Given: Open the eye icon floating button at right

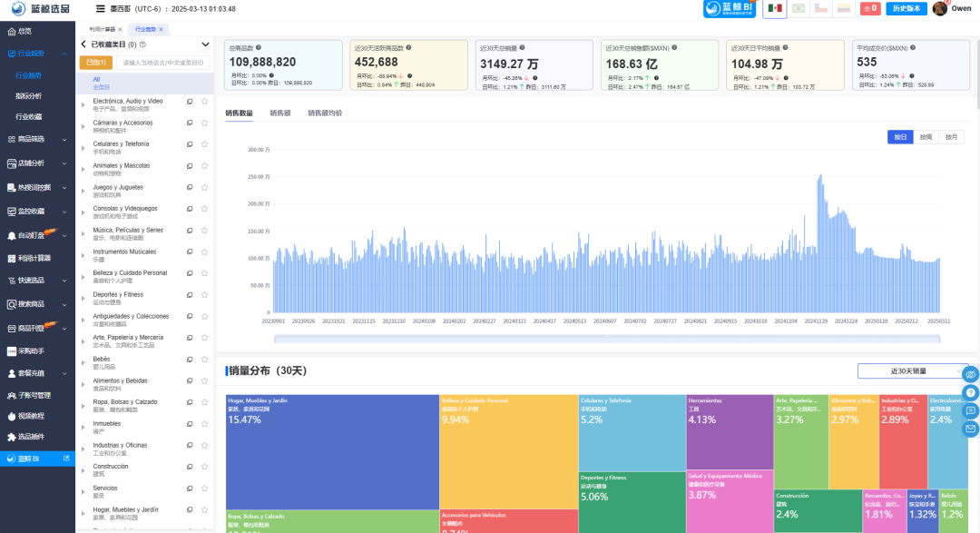Looking at the screenshot, I should point(970,375).
